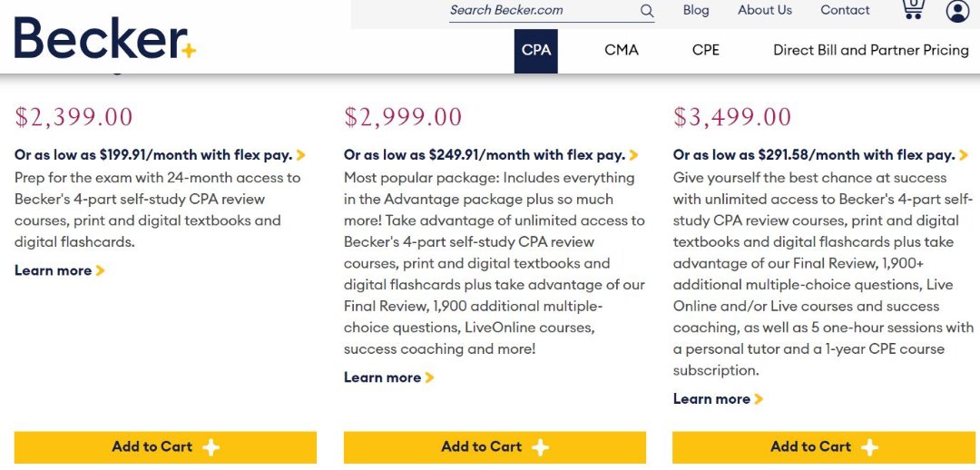This screenshot has height=470, width=980.
Task: Click plus icon on $3,499 Add to Cart
Action: tap(869, 447)
